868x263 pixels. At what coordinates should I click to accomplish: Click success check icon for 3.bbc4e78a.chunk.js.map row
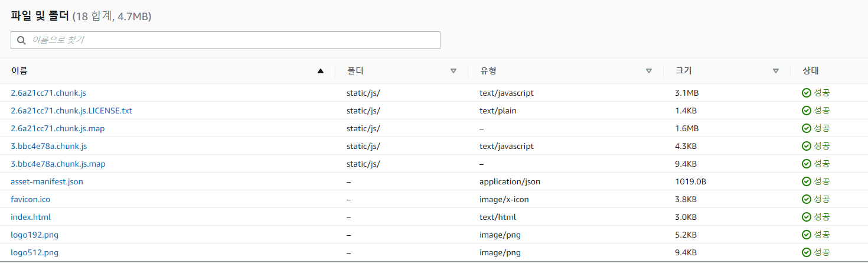click(806, 164)
